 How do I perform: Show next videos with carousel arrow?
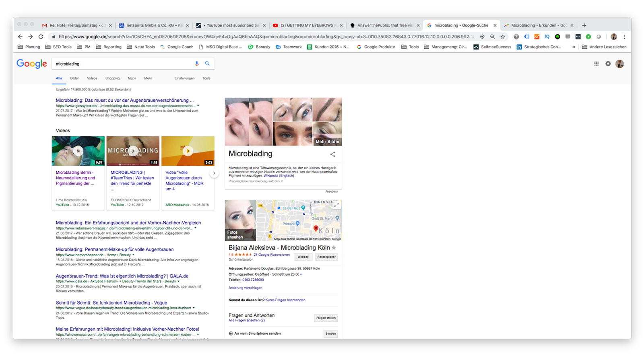tap(214, 173)
